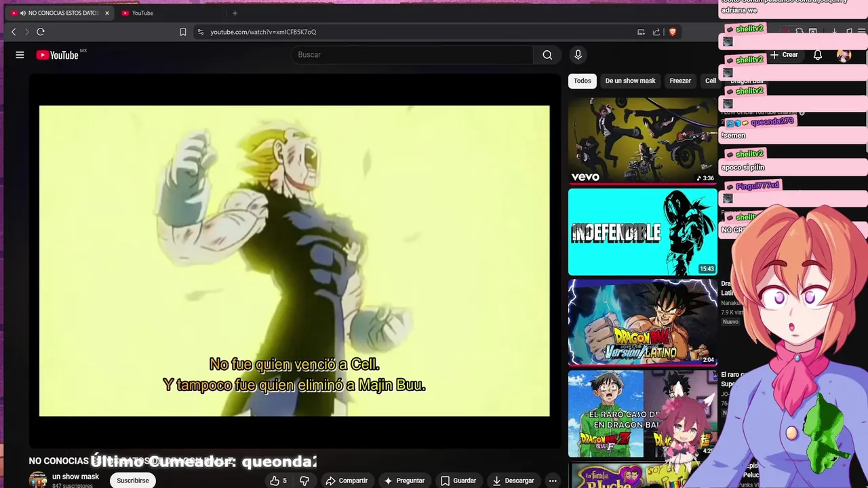868x488 pixels.
Task: Reload the current page
Action: tap(41, 32)
